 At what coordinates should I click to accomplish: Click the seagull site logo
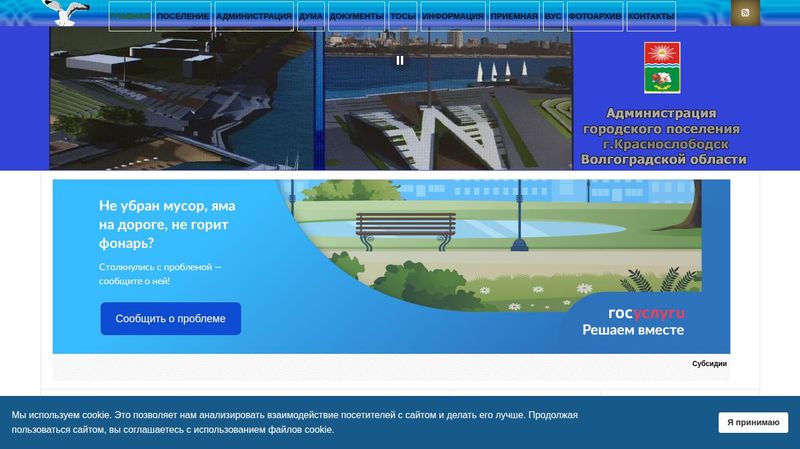click(66, 12)
